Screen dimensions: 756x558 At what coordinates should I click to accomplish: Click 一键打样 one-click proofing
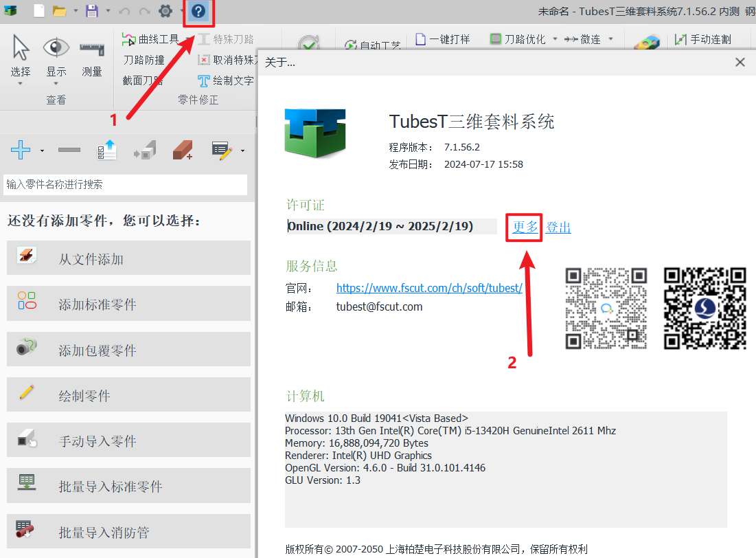click(443, 39)
